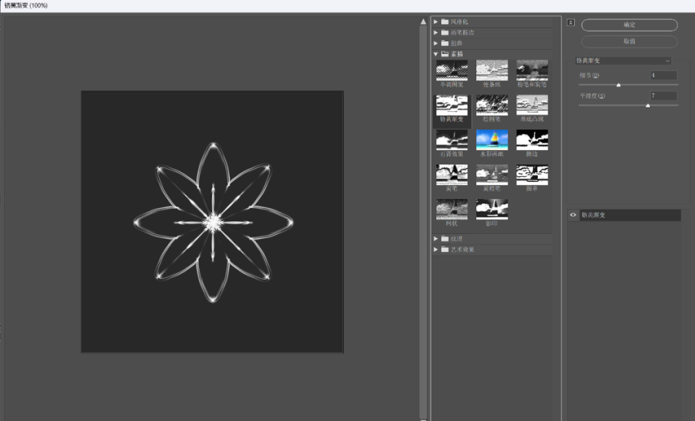Click the 确定 (OK) button
Viewport: 695px width, 421px height.
coord(629,25)
